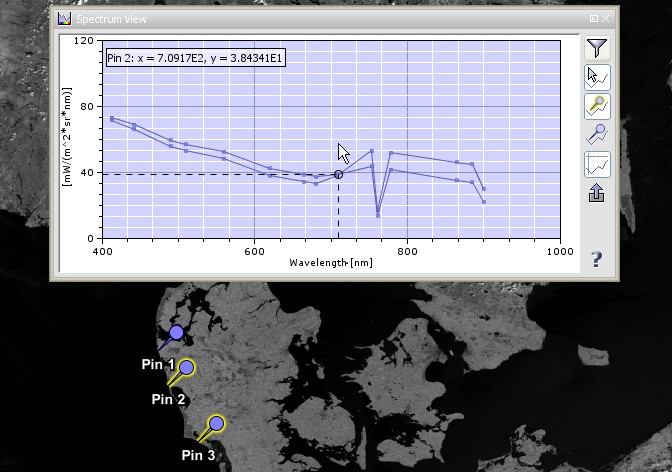Select Pin 2 marker on the map
Image resolution: width=672 pixels, height=472 pixels.
(186, 368)
